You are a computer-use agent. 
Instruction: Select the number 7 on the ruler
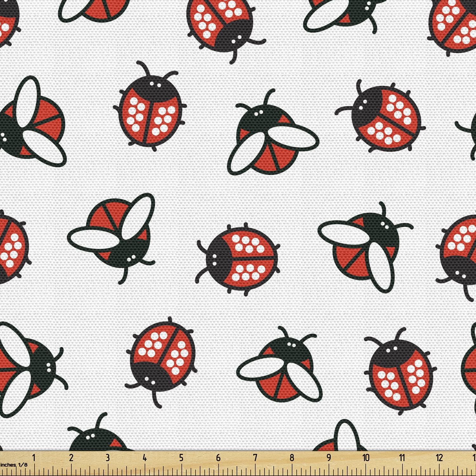255,458
